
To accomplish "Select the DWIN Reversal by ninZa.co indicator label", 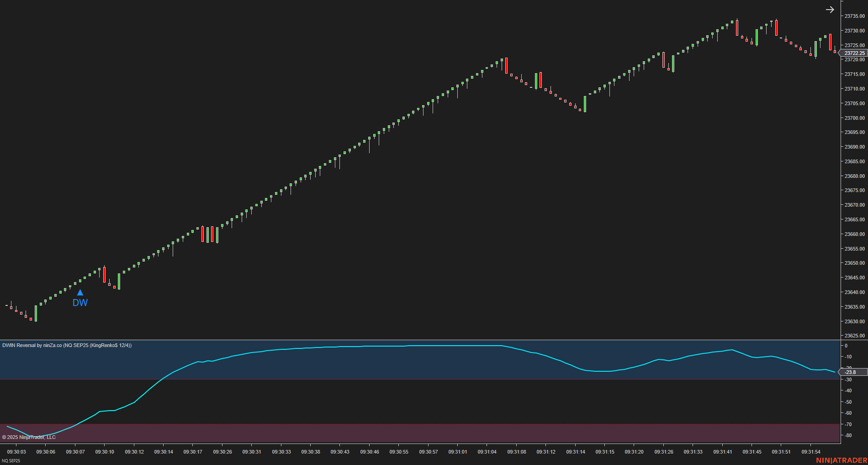I will click(66, 345).
